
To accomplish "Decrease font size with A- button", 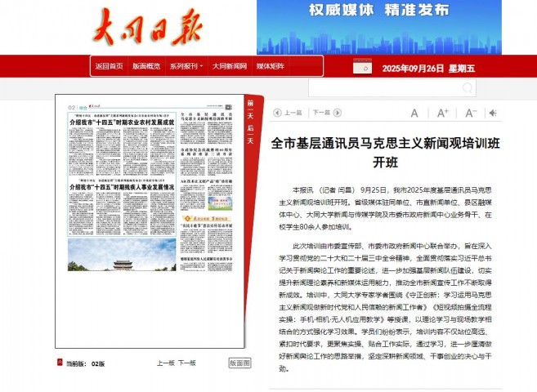I will (x=471, y=113).
